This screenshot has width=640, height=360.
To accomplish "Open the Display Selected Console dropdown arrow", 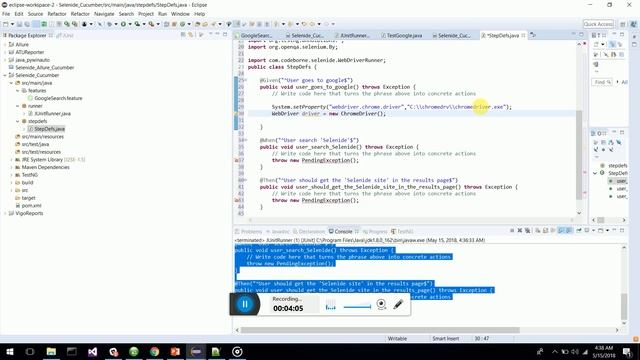I will tap(593, 231).
